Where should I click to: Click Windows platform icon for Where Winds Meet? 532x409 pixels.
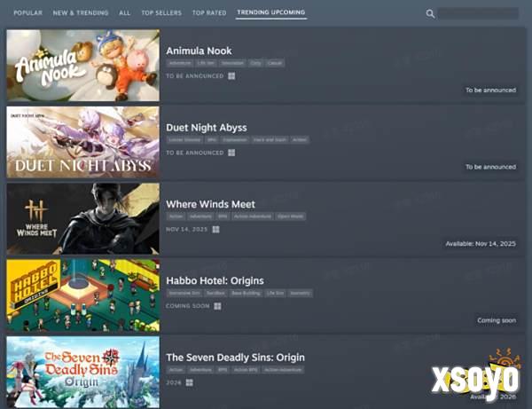point(215,229)
